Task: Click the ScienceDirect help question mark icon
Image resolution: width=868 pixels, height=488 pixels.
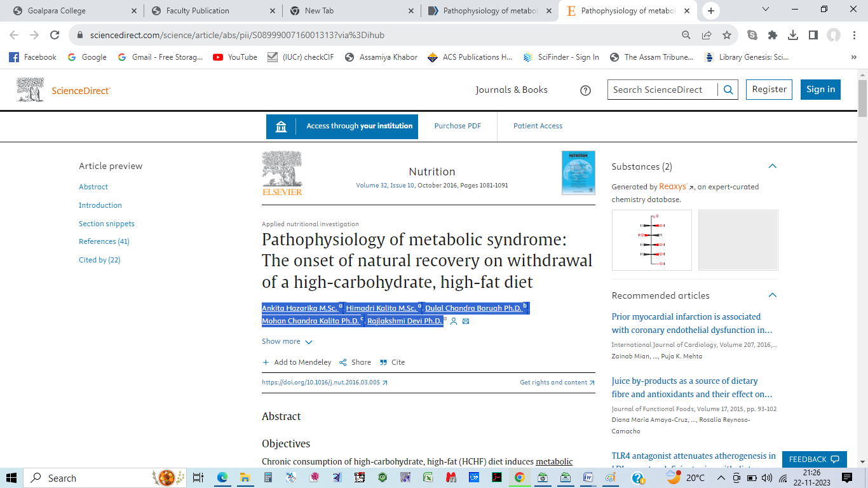Action: point(585,90)
